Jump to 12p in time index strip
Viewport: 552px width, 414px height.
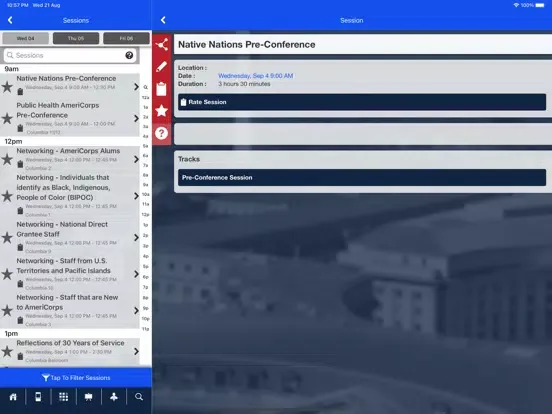pos(145,214)
